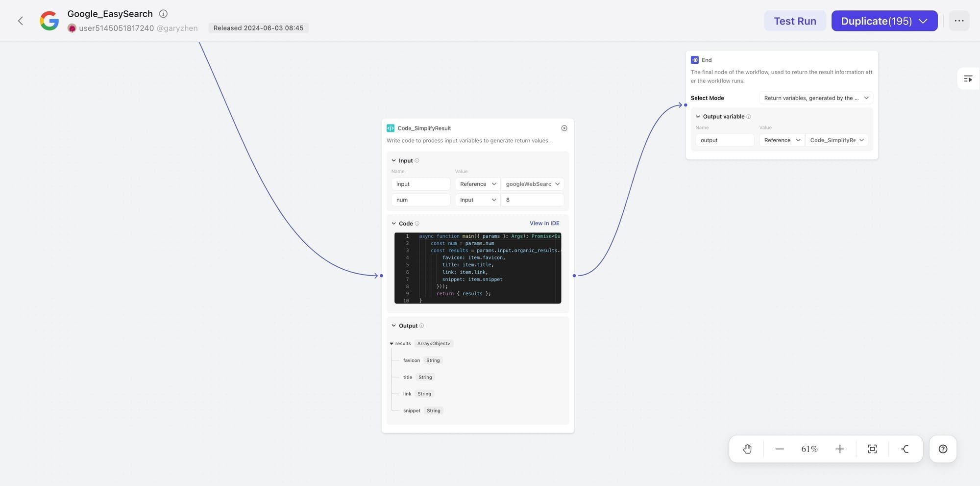Open the googleWebSearc reference dropdown
Screen dimensions: 980x486
pyautogui.click(x=532, y=184)
